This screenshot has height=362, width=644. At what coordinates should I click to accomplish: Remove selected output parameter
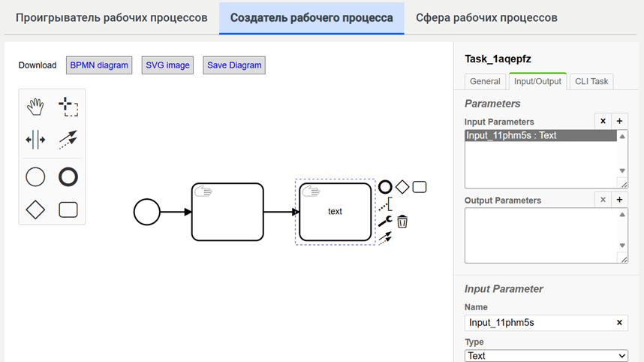pos(603,200)
